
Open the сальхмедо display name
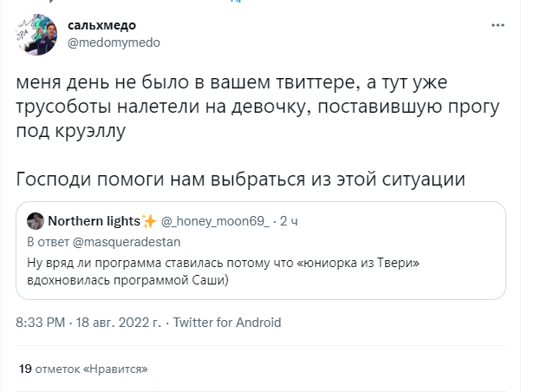coord(101,25)
